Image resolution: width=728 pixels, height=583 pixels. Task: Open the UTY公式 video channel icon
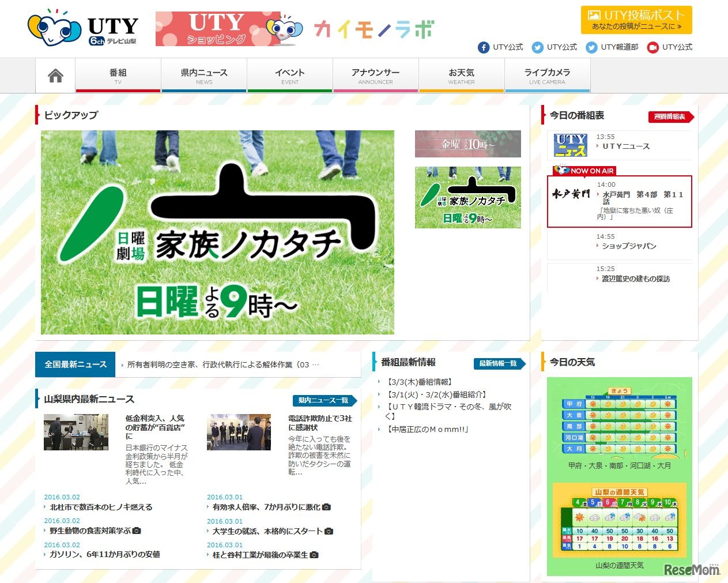(653, 47)
